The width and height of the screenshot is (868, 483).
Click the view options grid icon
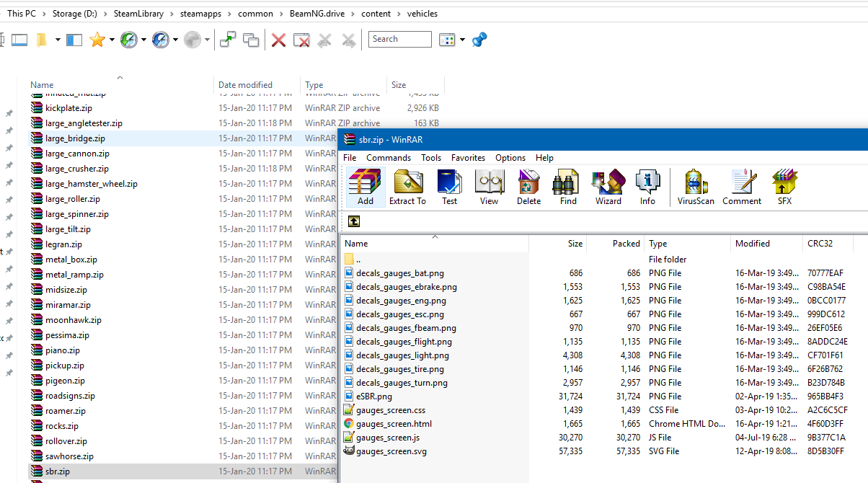pos(447,40)
